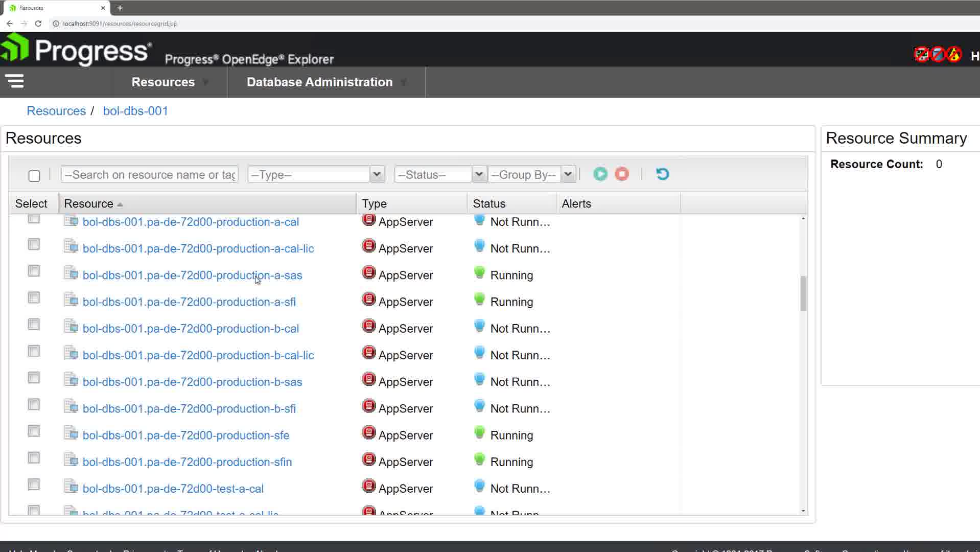Expand the Resources menu arrow
Screen dimensions: 980x552
point(205,82)
